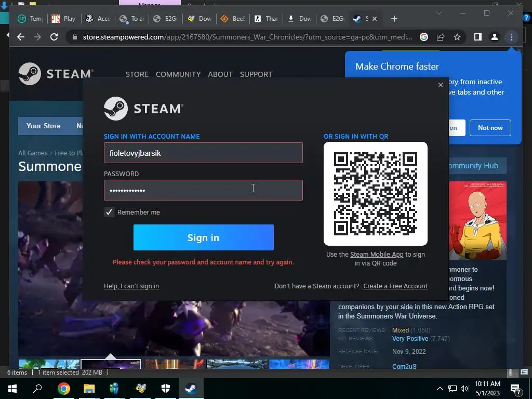Close the active Steam tab

[x=375, y=19]
